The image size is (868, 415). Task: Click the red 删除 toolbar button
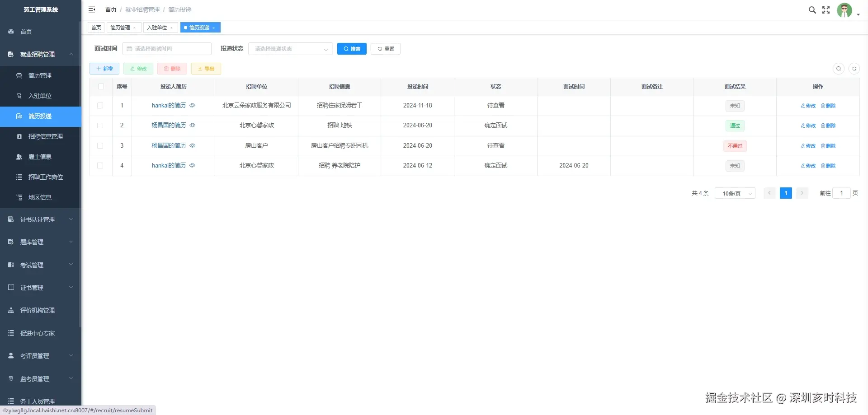[x=172, y=69]
